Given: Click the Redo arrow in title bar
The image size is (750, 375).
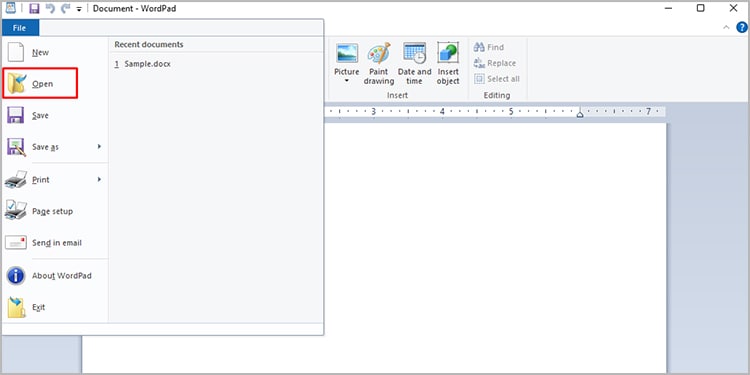Looking at the screenshot, I should tap(66, 9).
